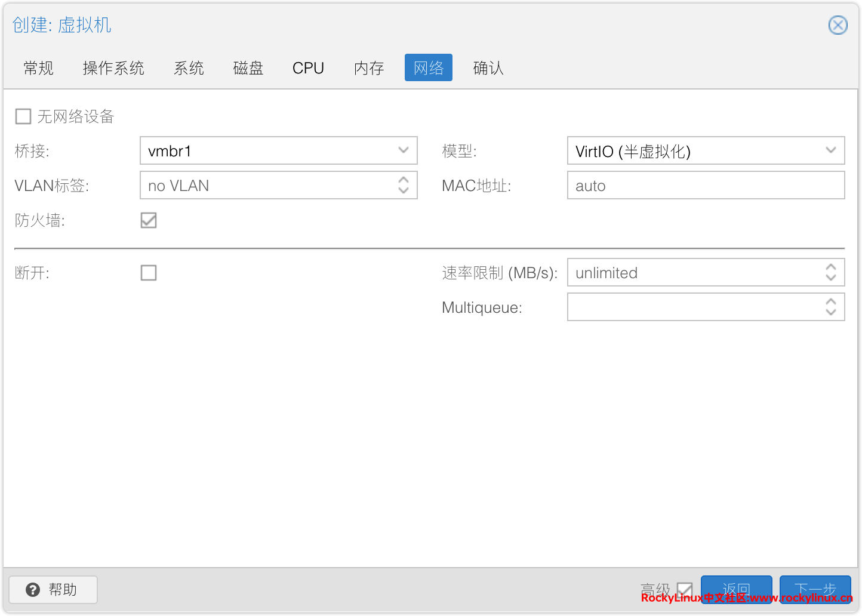This screenshot has width=862, height=616.
Task: Open the 确认 confirm tab
Action: (x=488, y=68)
